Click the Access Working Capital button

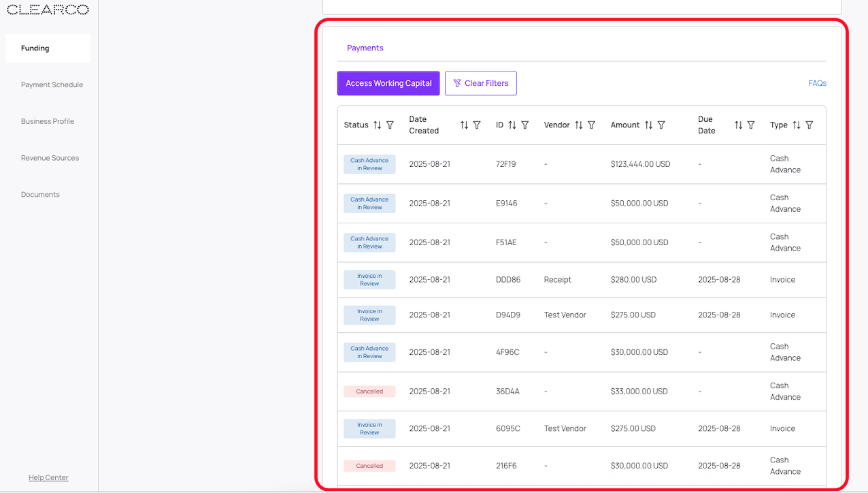pyautogui.click(x=388, y=83)
